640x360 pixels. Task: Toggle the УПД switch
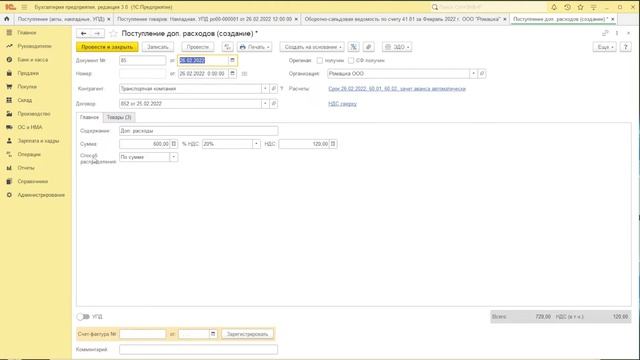pyautogui.click(x=83, y=317)
